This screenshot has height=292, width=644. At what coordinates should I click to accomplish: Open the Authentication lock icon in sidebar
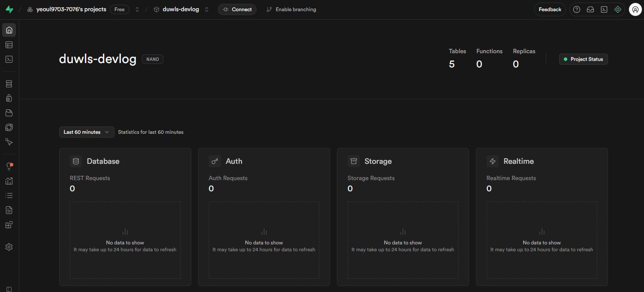9,98
